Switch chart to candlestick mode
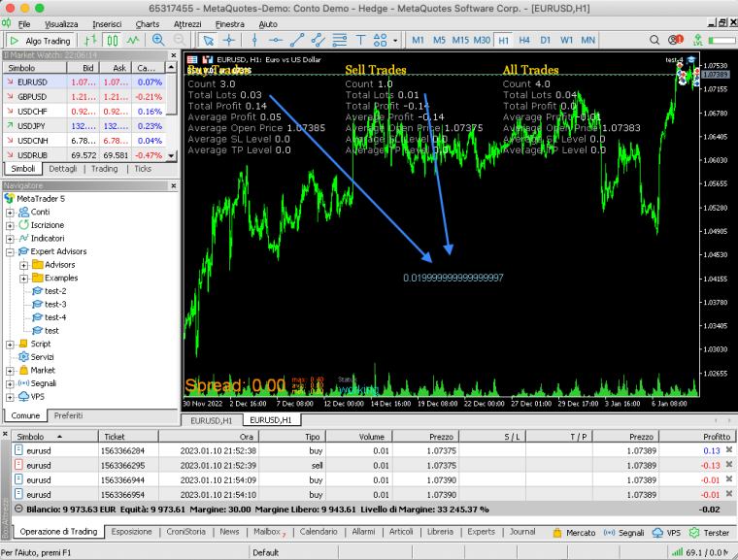 pyautogui.click(x=112, y=41)
